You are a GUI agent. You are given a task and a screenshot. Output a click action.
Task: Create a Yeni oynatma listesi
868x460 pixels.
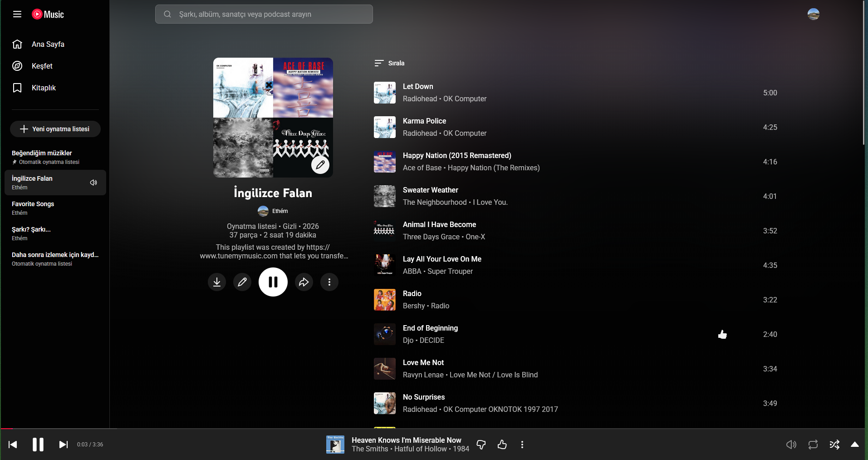55,129
